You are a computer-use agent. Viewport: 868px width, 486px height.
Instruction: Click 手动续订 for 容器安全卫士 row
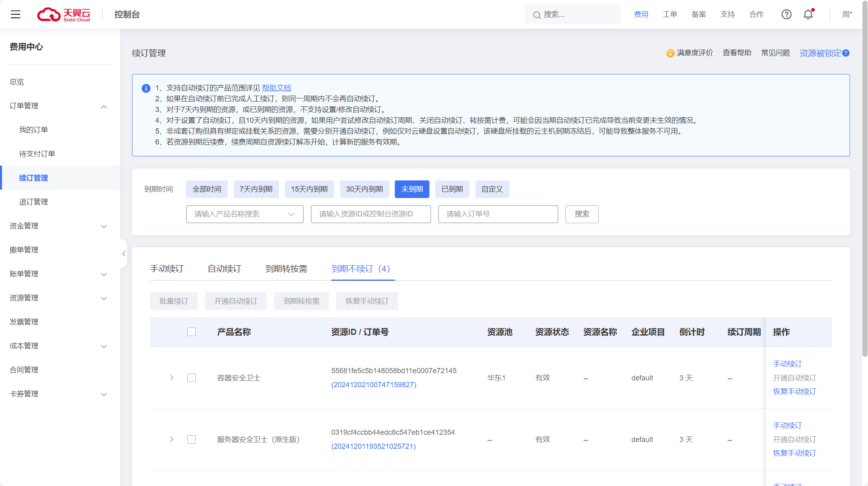(787, 364)
